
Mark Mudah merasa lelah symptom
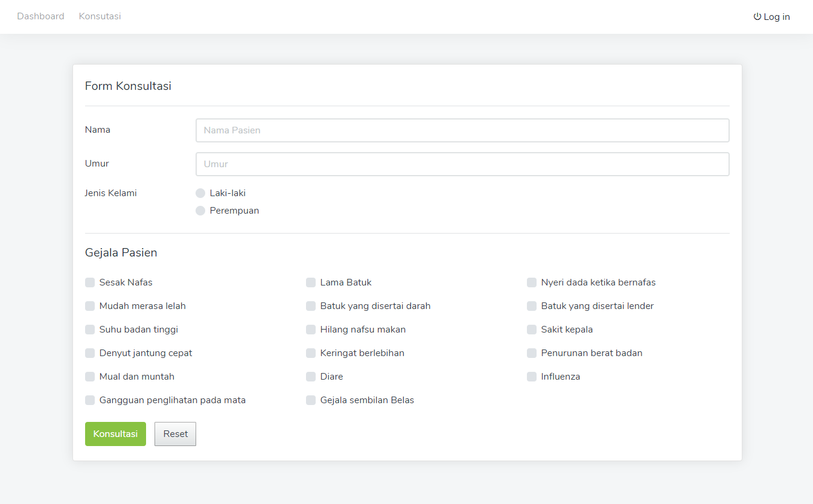[x=90, y=306]
